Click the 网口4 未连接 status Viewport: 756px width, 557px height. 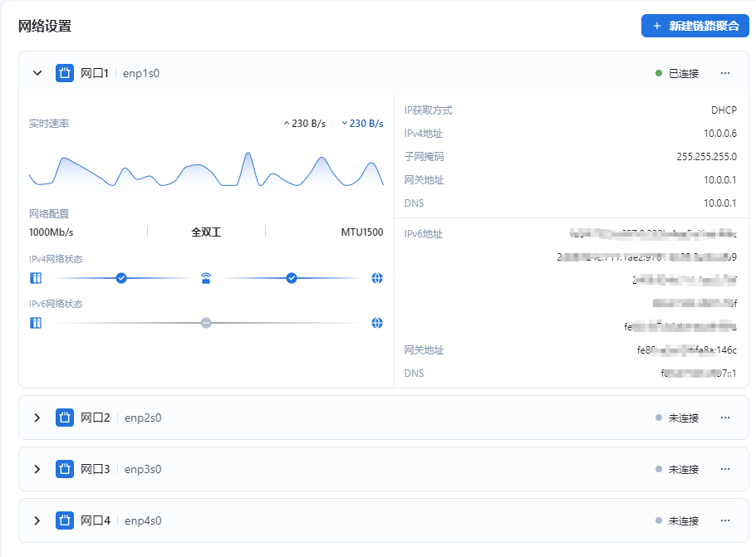677,520
